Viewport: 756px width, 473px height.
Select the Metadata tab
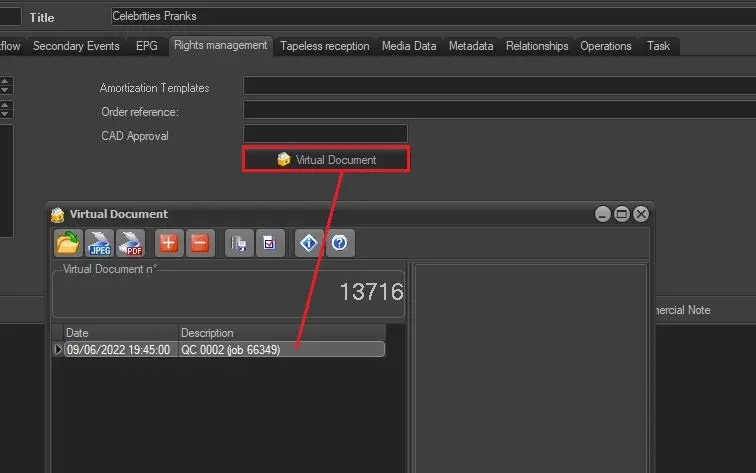(x=470, y=46)
